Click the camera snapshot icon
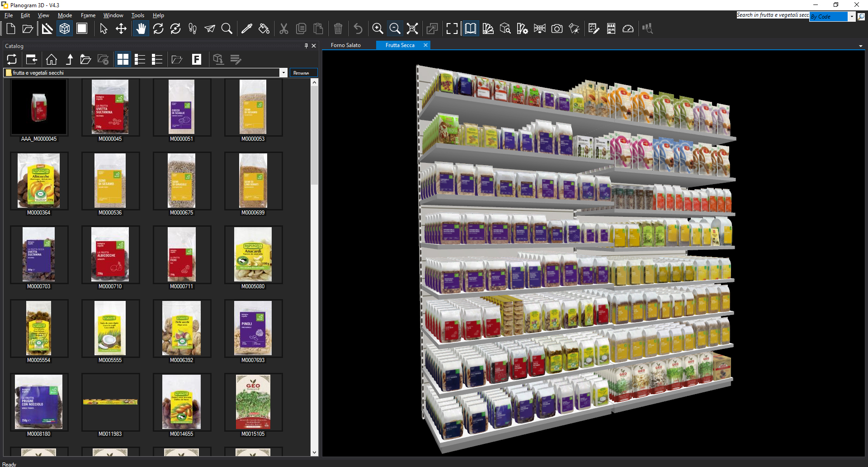Image resolution: width=868 pixels, height=467 pixels. (x=557, y=29)
